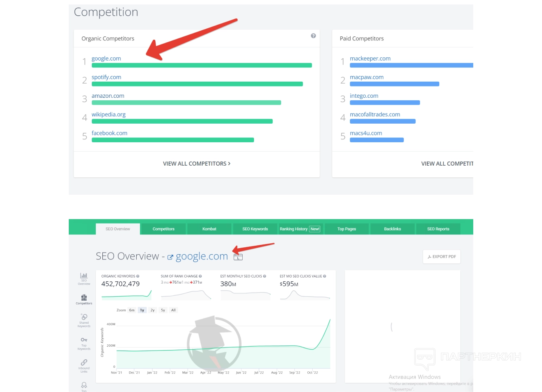The height and width of the screenshot is (392, 542).
Task: Open facebook.com organic competitor link
Action: click(109, 133)
